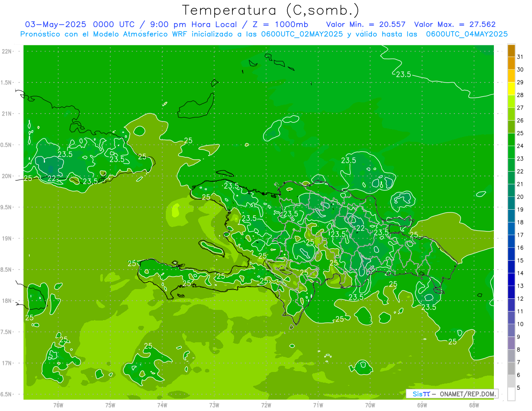532x411 pixels.
Task: Click the "20N" latitude axis label
Action: click(x=7, y=176)
